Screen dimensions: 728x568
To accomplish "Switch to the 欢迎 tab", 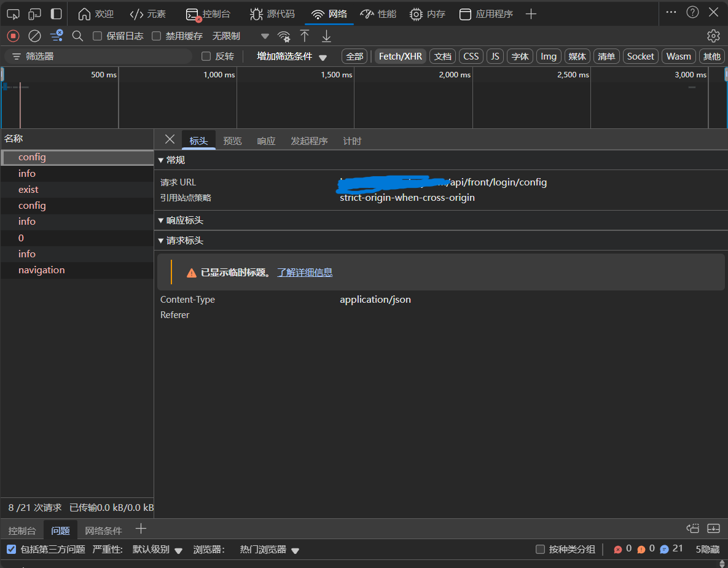I will pyautogui.click(x=96, y=14).
